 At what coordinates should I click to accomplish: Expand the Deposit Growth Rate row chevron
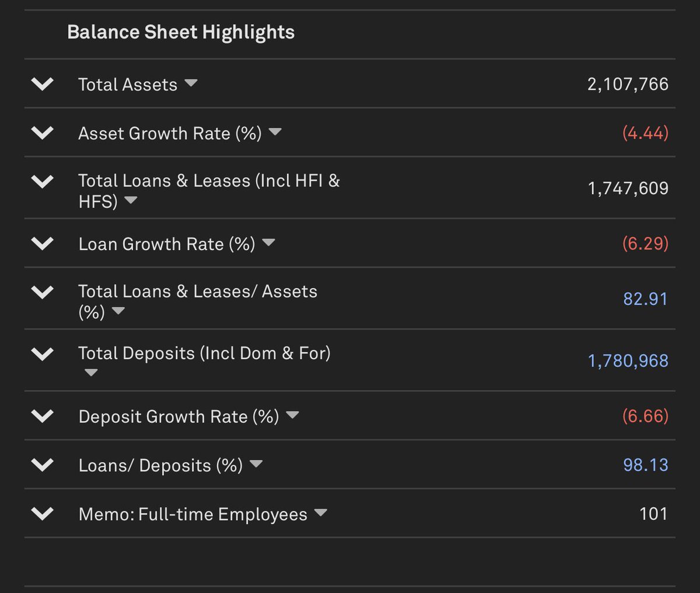[43, 416]
